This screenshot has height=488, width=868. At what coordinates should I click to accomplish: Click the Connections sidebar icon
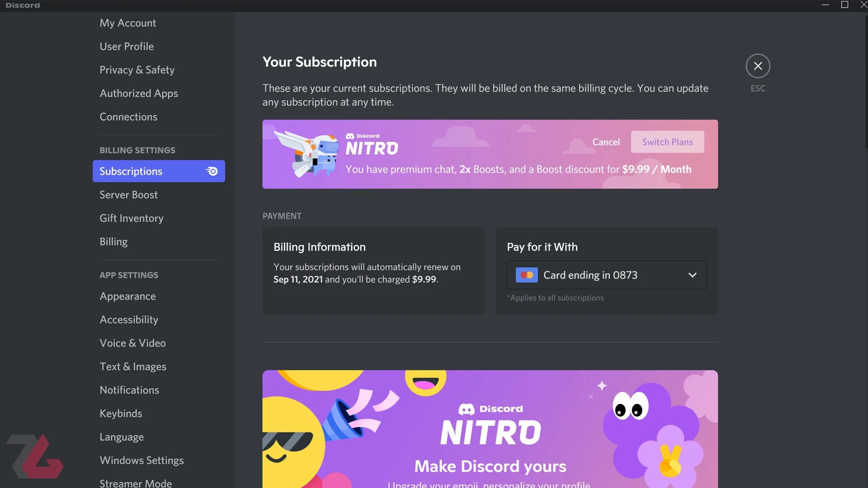127,117
